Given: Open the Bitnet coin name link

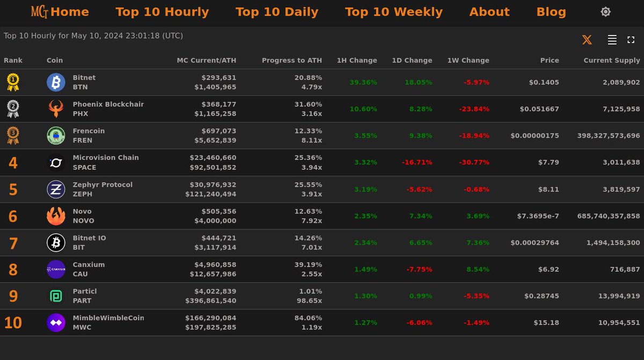Looking at the screenshot, I should pyautogui.click(x=84, y=77).
